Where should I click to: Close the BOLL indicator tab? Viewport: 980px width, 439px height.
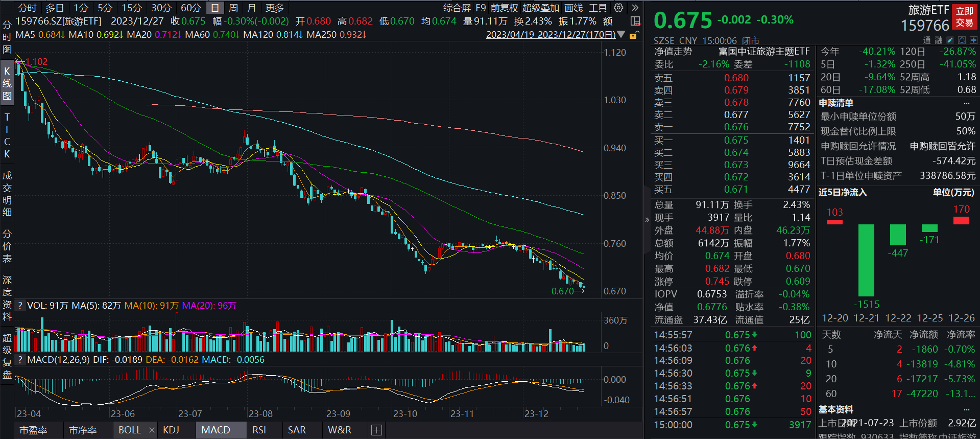pos(152,430)
